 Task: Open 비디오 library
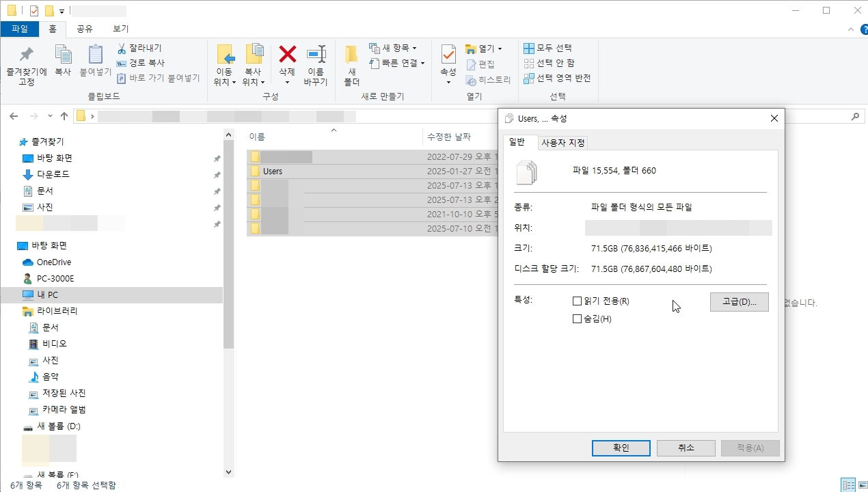coord(55,344)
